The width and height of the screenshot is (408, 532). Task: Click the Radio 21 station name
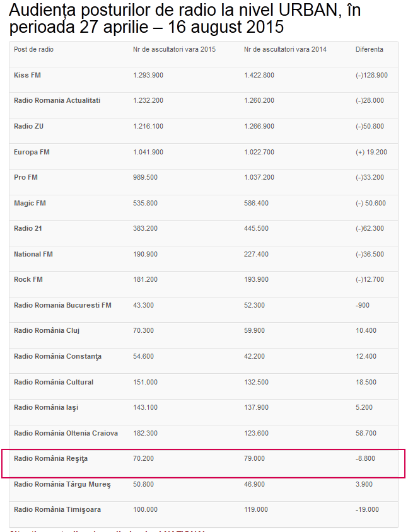pyautogui.click(x=28, y=228)
